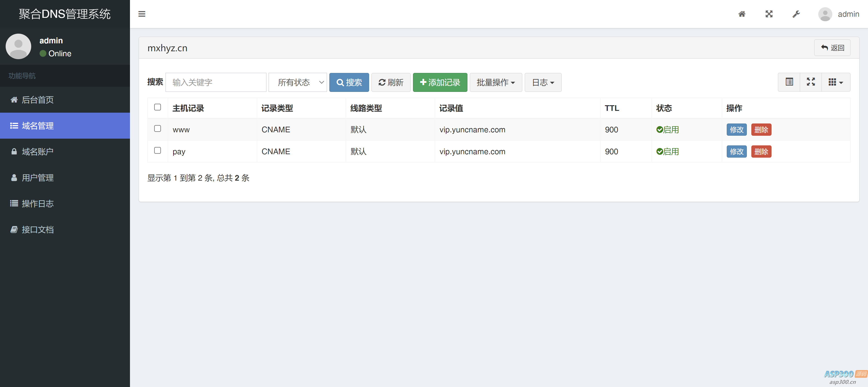
Task: Toggle table card view icon
Action: point(789,82)
